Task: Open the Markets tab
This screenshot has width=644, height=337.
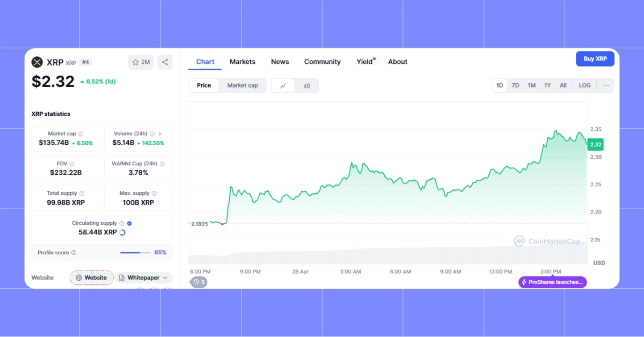Action: 243,62
